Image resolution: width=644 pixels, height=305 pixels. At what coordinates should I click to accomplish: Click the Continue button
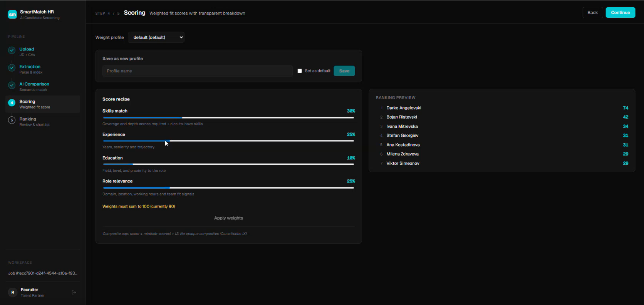[620, 12]
